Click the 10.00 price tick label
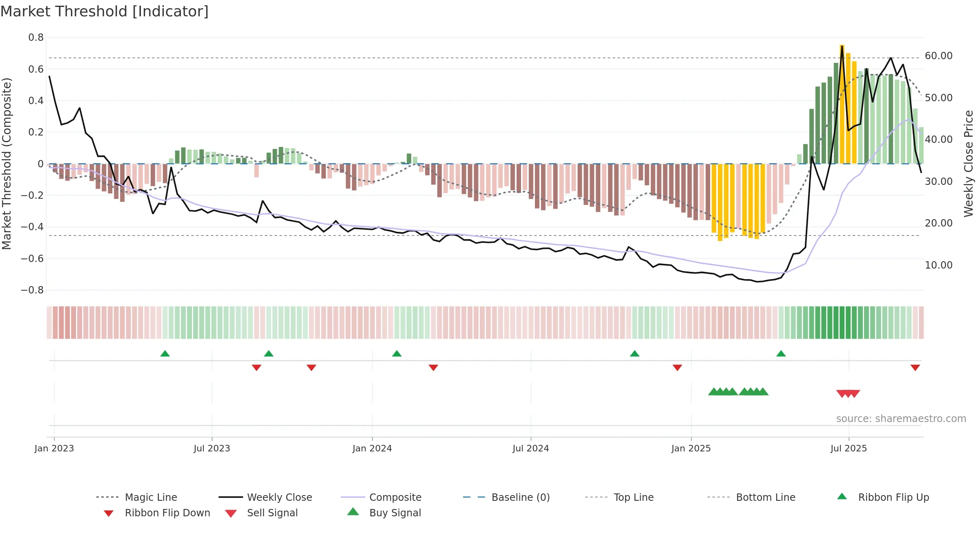980x551 pixels. tap(939, 265)
